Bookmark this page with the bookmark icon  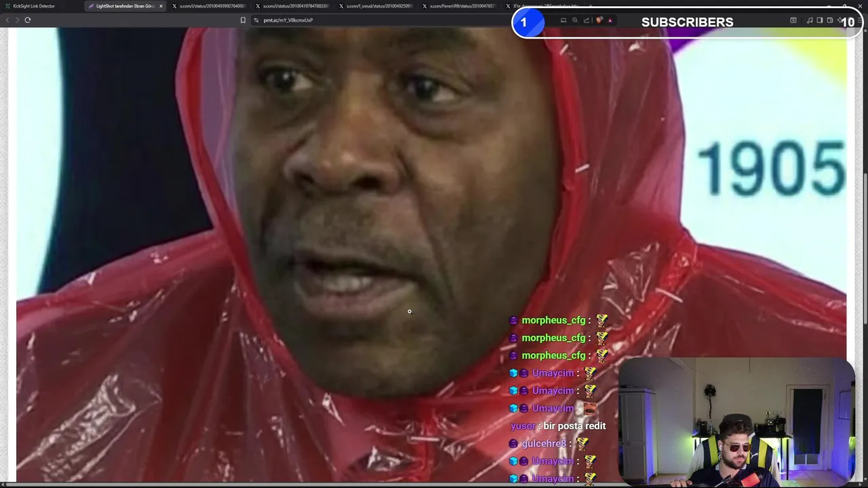click(x=243, y=20)
